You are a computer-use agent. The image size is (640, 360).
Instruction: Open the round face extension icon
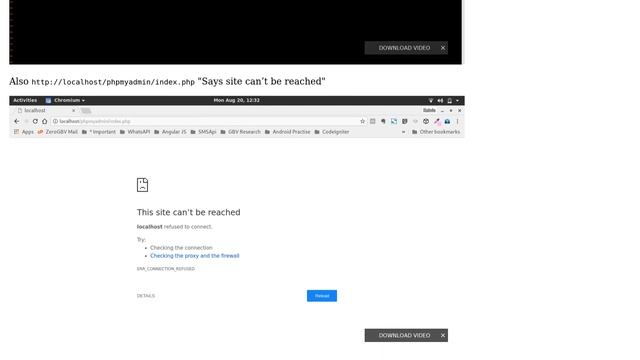[x=426, y=121]
